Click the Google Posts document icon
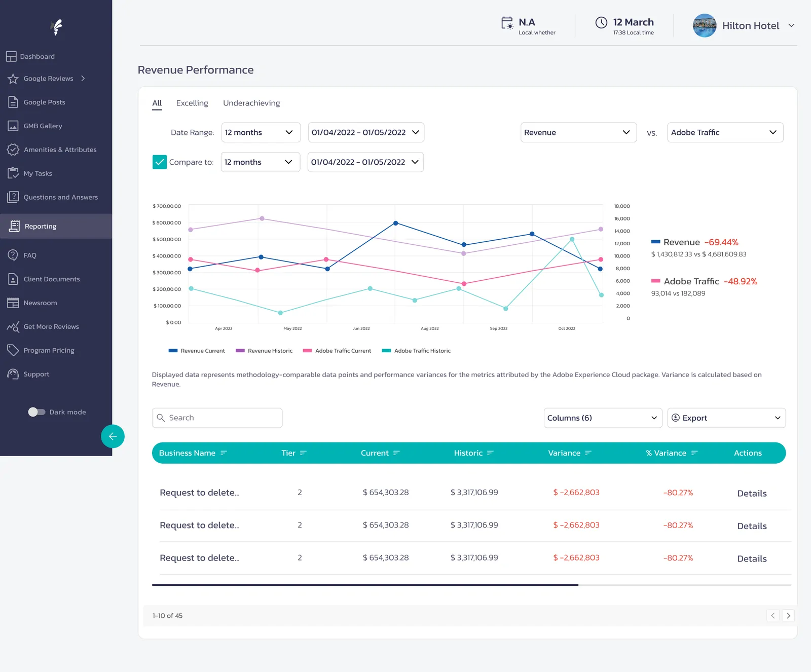Viewport: 811px width, 672px height. 13,102
